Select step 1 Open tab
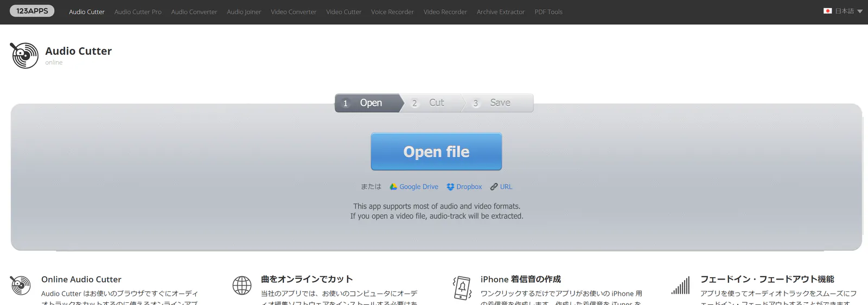 tap(369, 103)
